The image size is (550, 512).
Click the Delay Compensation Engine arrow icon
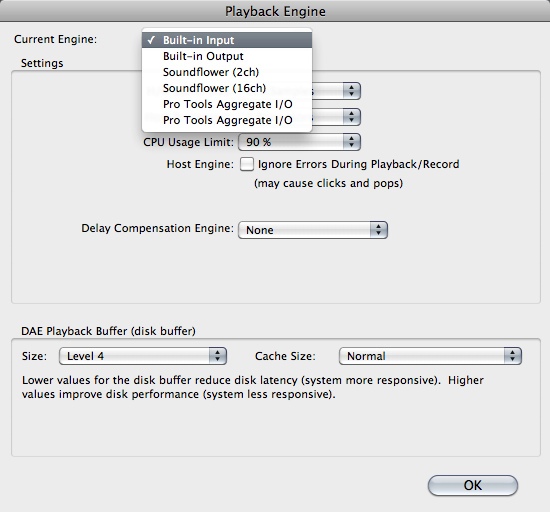(x=378, y=230)
